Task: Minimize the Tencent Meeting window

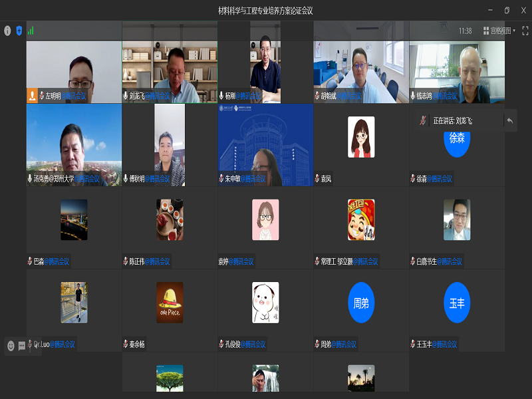Action: click(x=490, y=11)
